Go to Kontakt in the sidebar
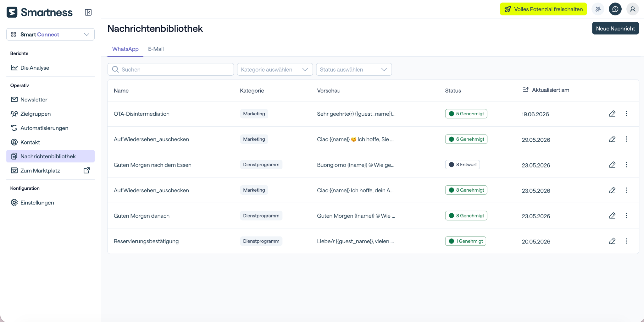 [x=50, y=142]
